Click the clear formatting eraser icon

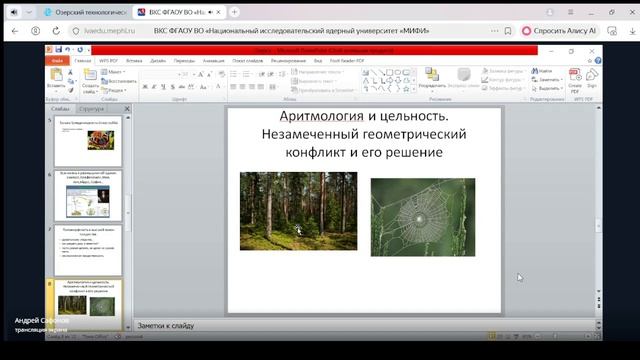click(222, 74)
